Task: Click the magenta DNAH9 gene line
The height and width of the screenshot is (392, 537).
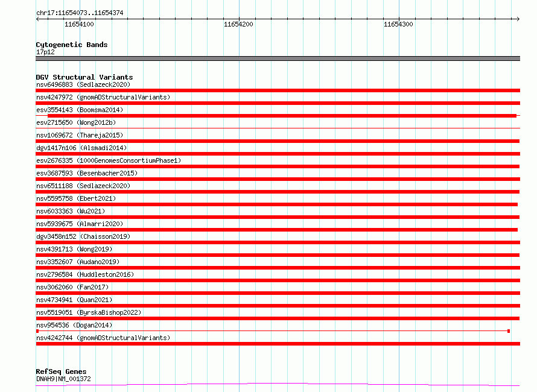Action: (278, 384)
